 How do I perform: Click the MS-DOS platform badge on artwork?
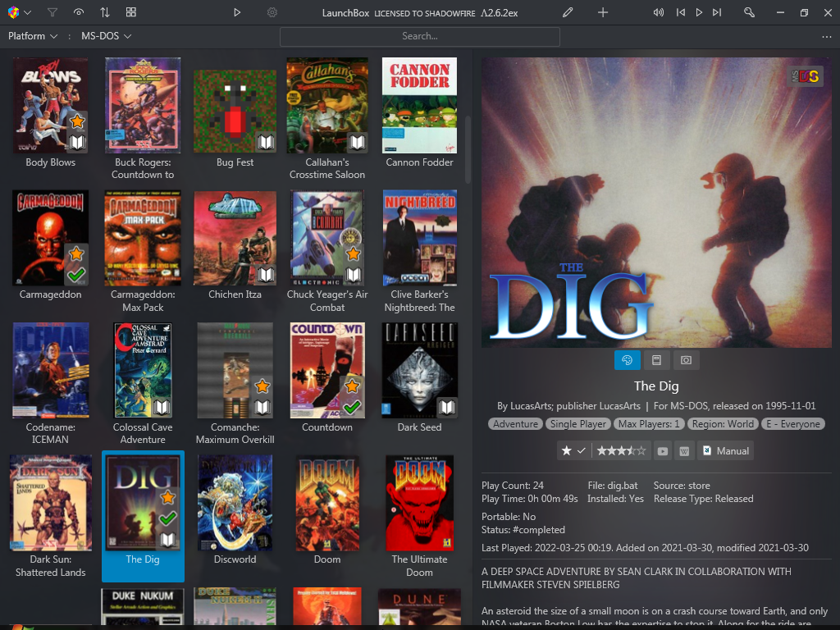806,76
